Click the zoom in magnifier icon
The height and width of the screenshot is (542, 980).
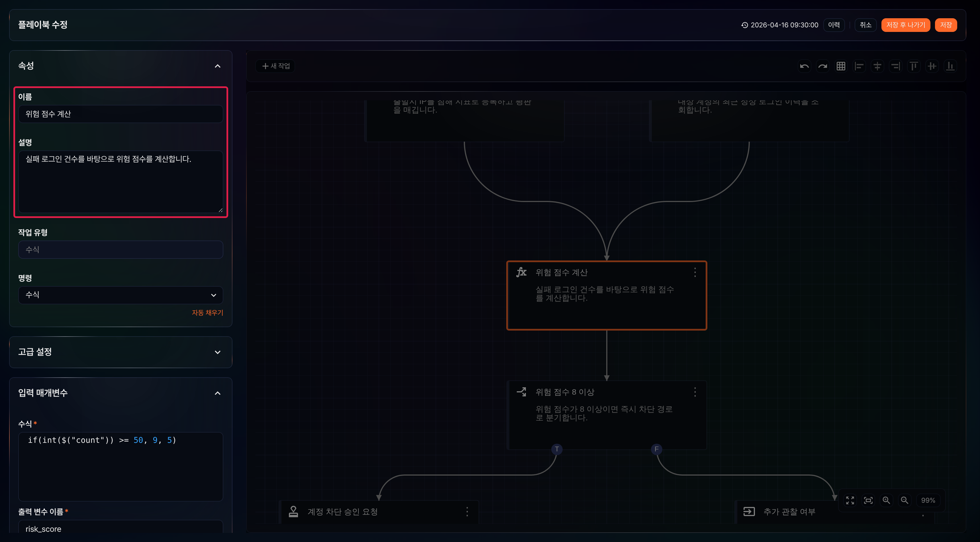pos(886,500)
